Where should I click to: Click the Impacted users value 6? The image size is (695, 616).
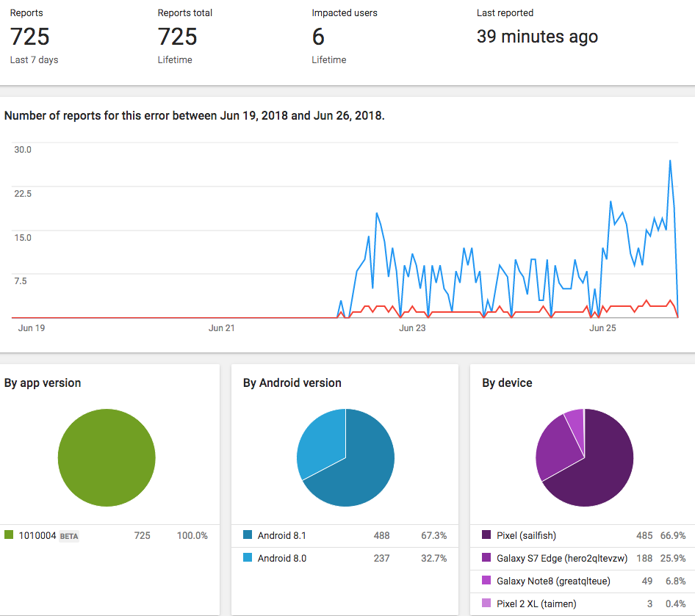[318, 37]
